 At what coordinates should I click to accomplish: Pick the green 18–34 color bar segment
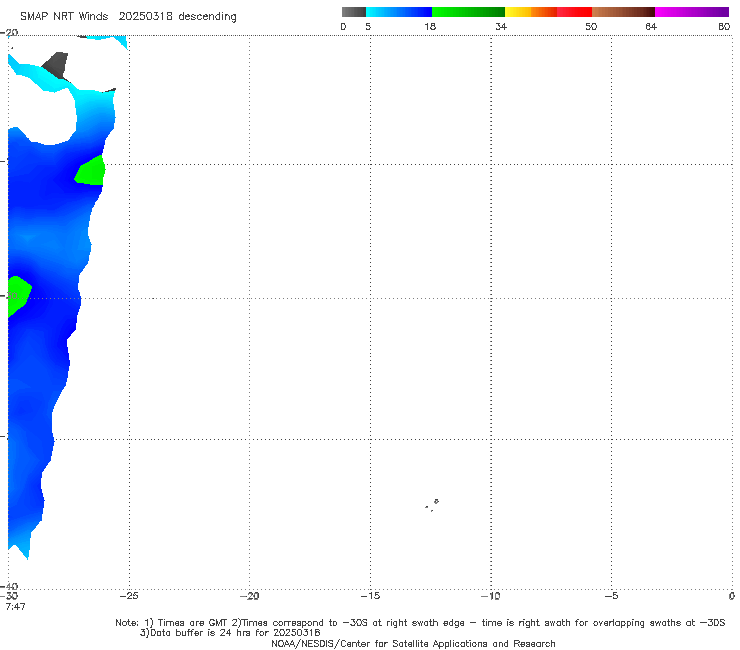tap(468, 12)
